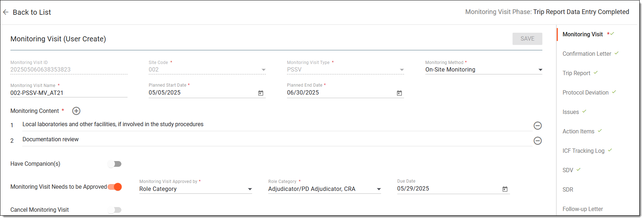Viewport: 644px width, 220px height.
Task: Open the Due Date calendar picker
Action: [505, 189]
